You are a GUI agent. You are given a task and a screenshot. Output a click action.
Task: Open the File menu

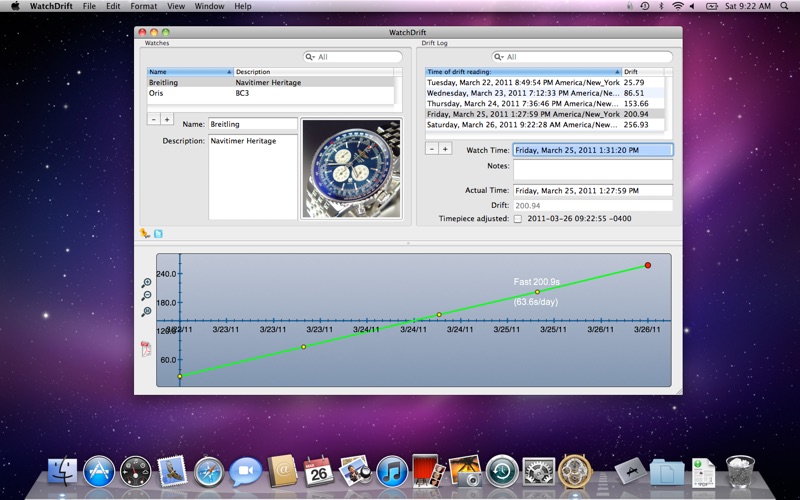point(89,6)
